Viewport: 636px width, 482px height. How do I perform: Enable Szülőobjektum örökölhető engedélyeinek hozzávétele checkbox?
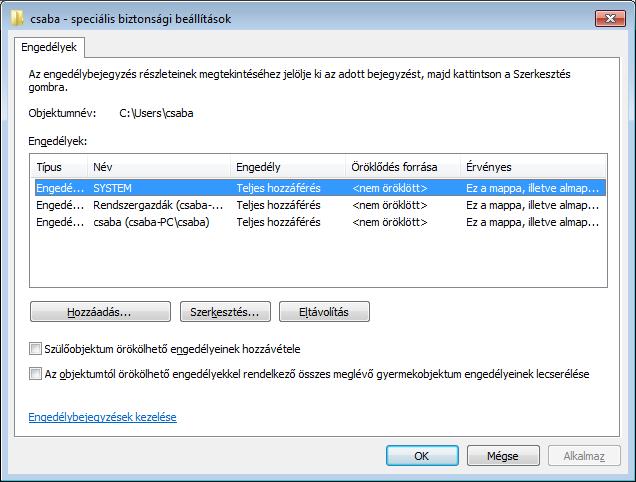tap(35, 349)
